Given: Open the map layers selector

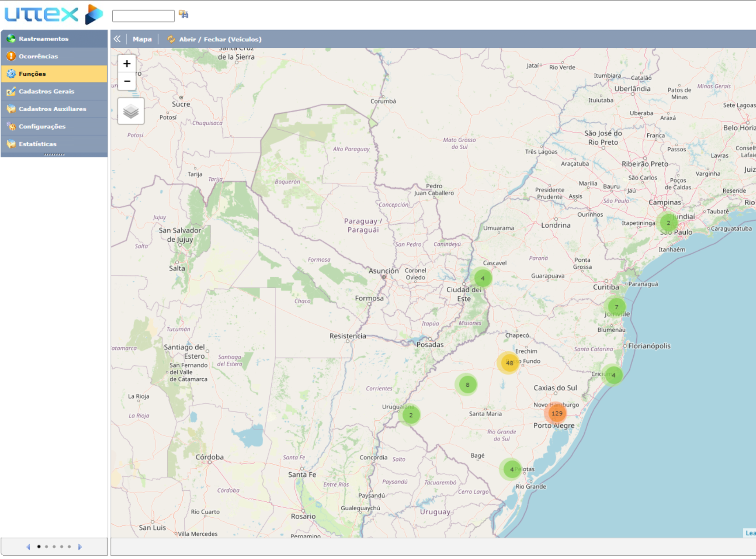Looking at the screenshot, I should point(131,111).
